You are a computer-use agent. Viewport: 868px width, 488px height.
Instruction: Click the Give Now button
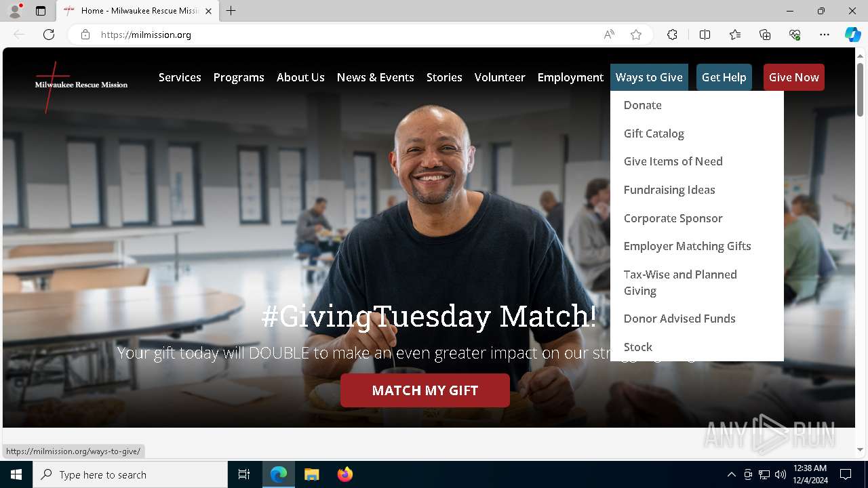point(794,77)
